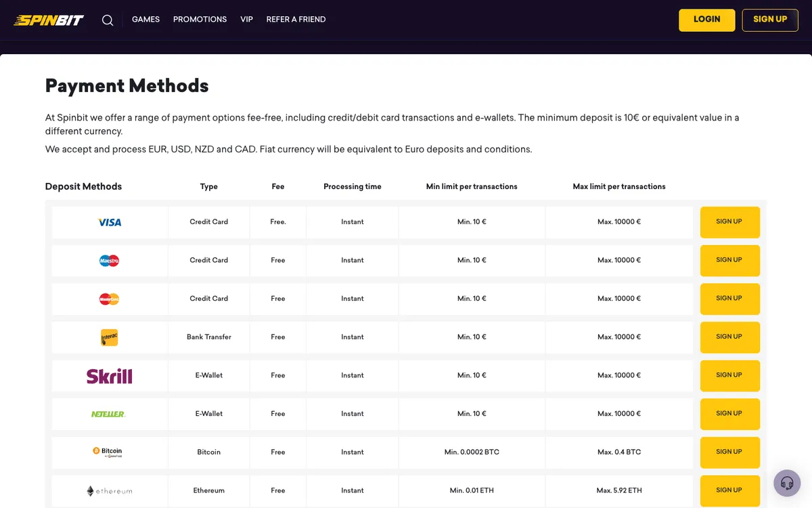
Task: Click the Bank Transfer type cell
Action: pyautogui.click(x=209, y=337)
